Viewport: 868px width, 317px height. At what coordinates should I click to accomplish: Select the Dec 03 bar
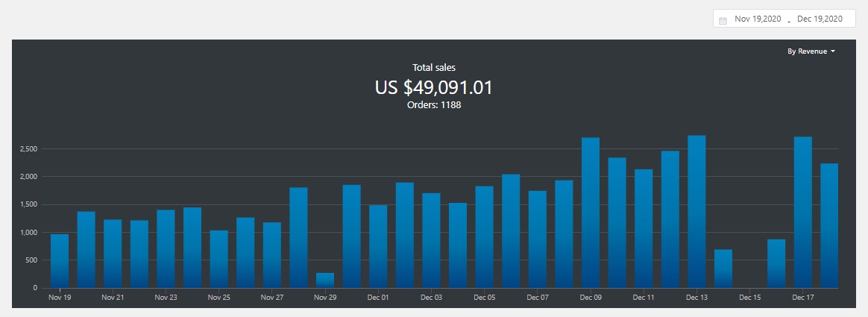(x=431, y=240)
